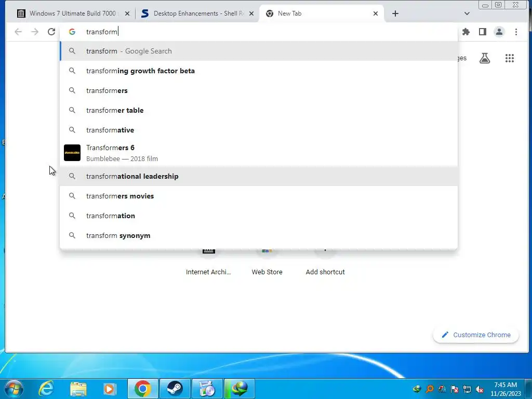The height and width of the screenshot is (399, 532).
Task: Click the orange magnifier tray icon
Action: coord(430,389)
